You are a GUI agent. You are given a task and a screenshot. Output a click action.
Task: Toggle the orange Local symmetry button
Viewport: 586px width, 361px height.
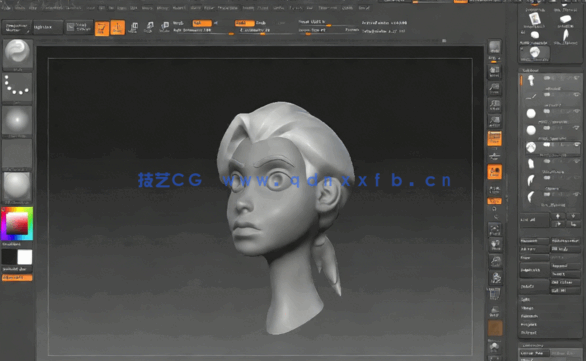[494, 172]
